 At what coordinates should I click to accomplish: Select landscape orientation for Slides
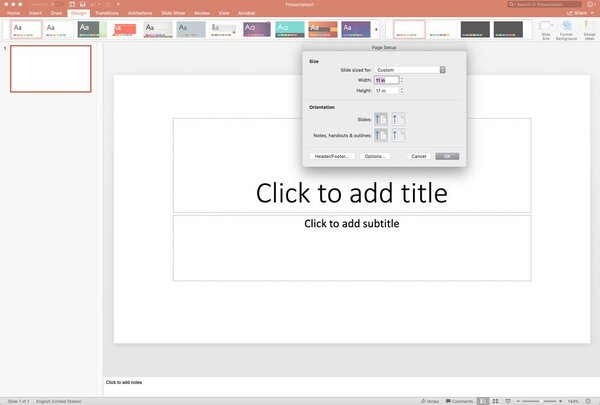pyautogui.click(x=399, y=119)
